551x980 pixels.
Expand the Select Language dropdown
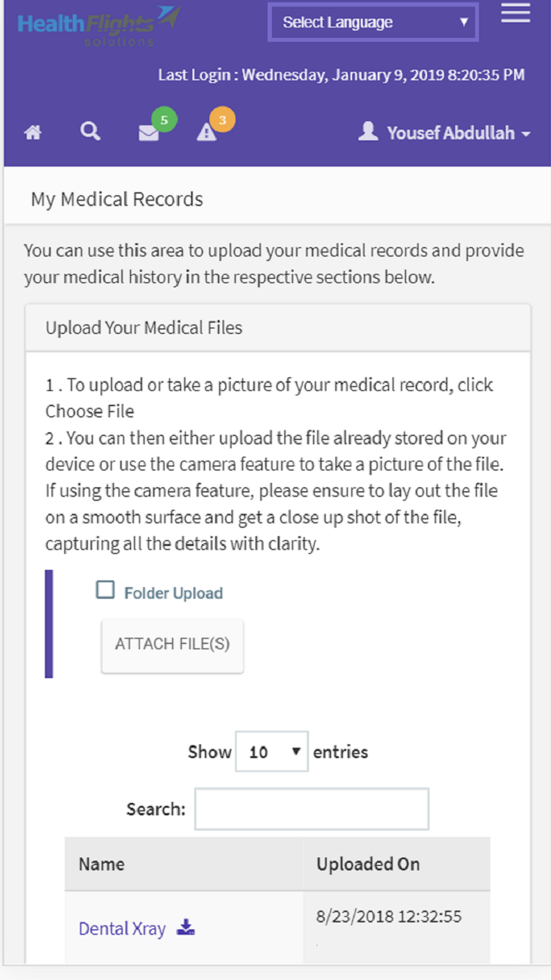point(373,22)
